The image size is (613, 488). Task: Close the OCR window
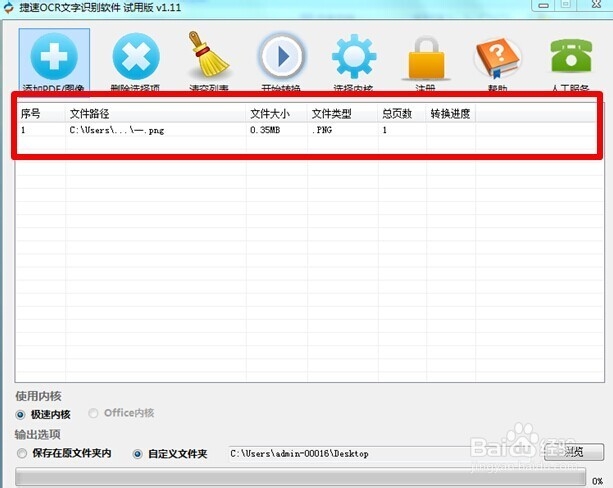pyautogui.click(x=596, y=5)
